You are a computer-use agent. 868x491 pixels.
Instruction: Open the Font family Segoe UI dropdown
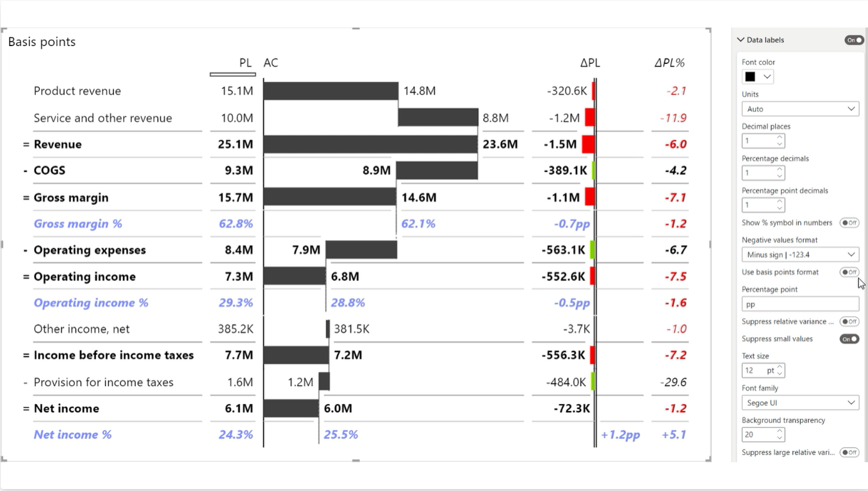pos(799,403)
